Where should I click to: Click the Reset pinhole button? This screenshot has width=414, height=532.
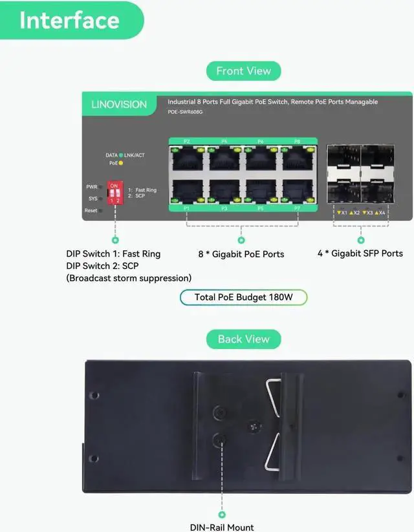pos(101,211)
